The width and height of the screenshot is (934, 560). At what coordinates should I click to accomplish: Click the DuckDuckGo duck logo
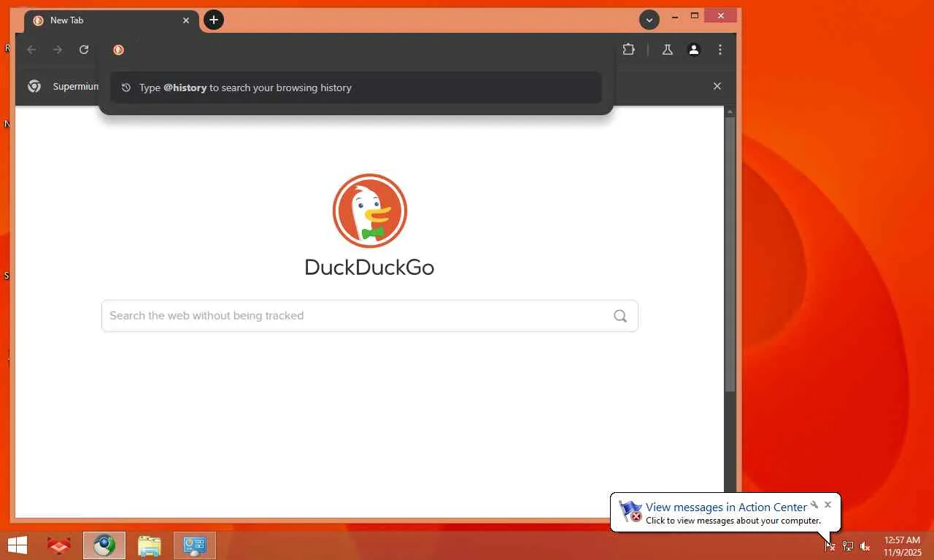[370, 211]
